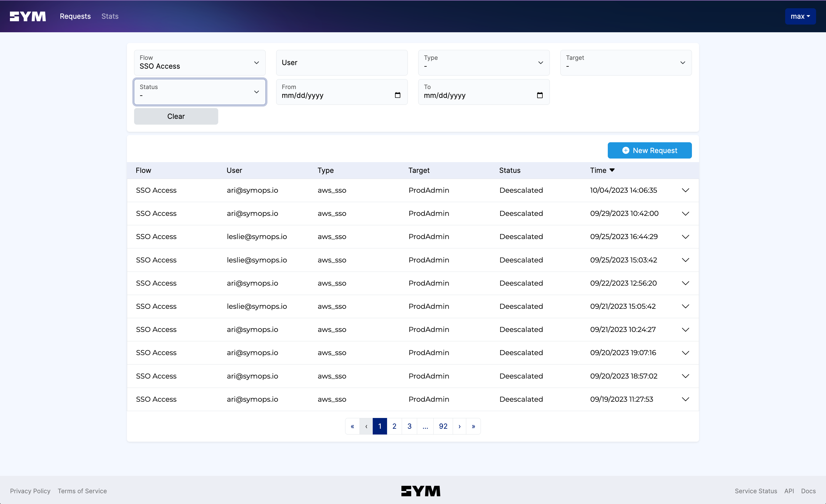Open the From date calendar picker icon
Viewport: 826px width, 504px height.
[x=398, y=95]
